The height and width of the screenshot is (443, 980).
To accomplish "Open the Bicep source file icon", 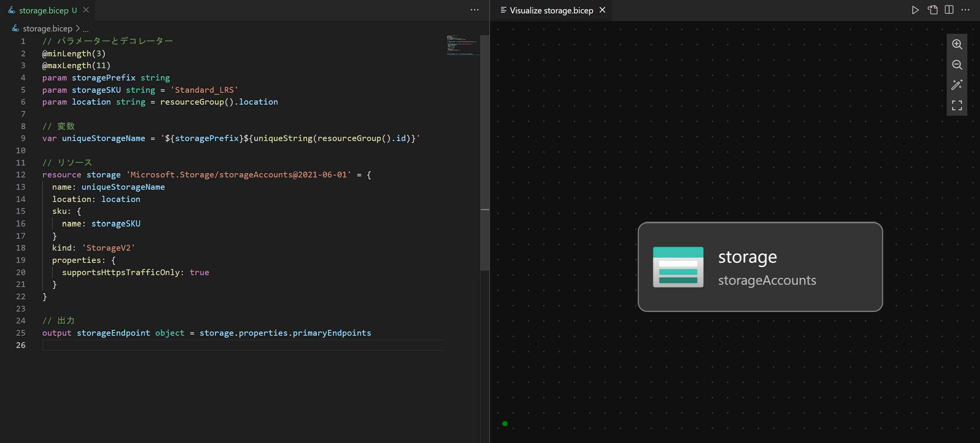I will [x=932, y=10].
